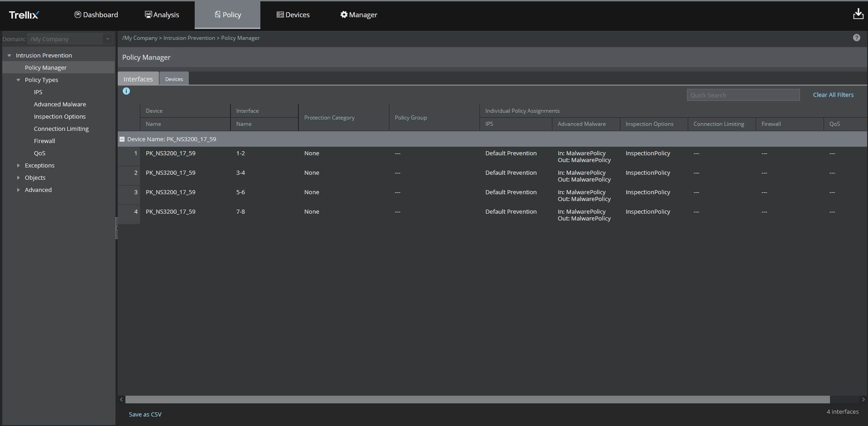Click the download icon in header
868x426 pixels.
click(x=858, y=14)
